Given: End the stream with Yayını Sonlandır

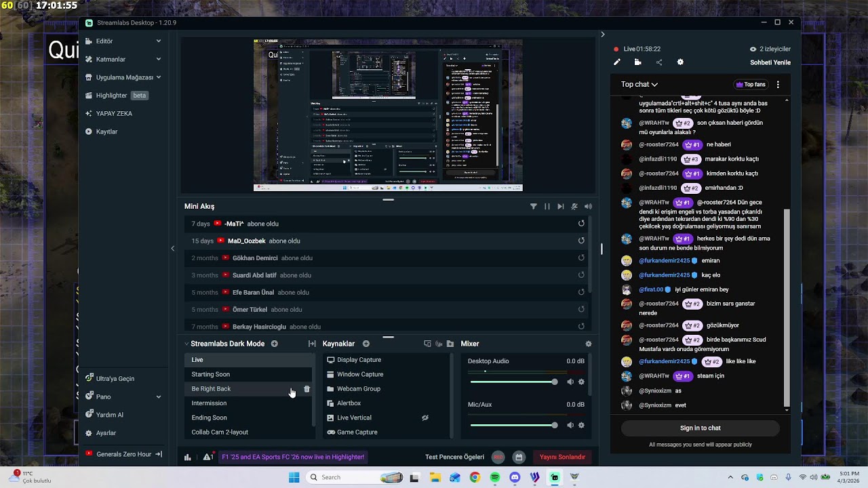Looking at the screenshot, I should [x=562, y=457].
